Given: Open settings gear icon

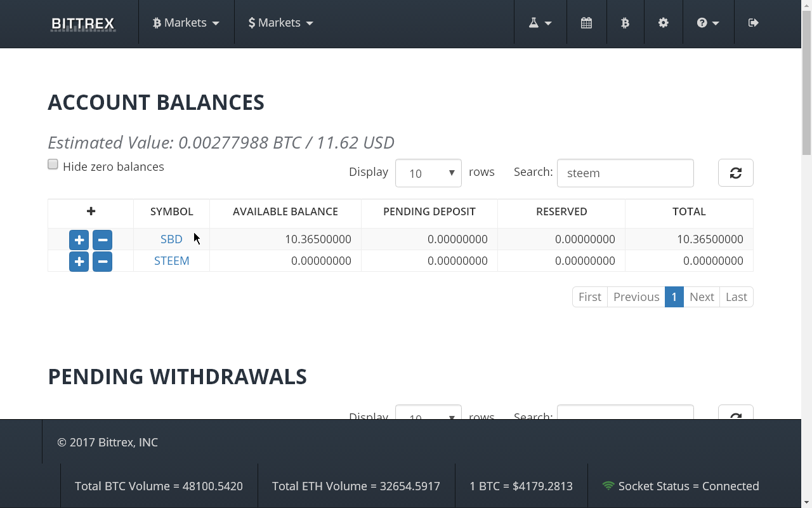Looking at the screenshot, I should (663, 23).
